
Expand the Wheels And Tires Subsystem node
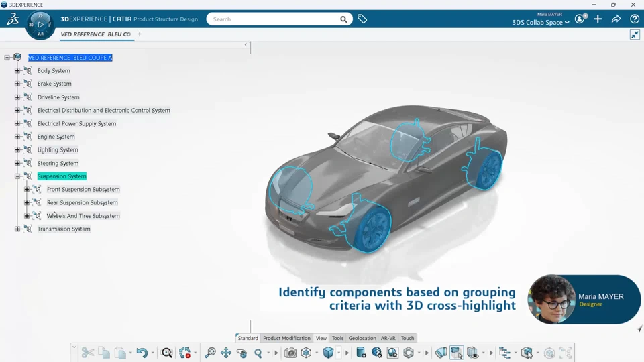pos(27,215)
